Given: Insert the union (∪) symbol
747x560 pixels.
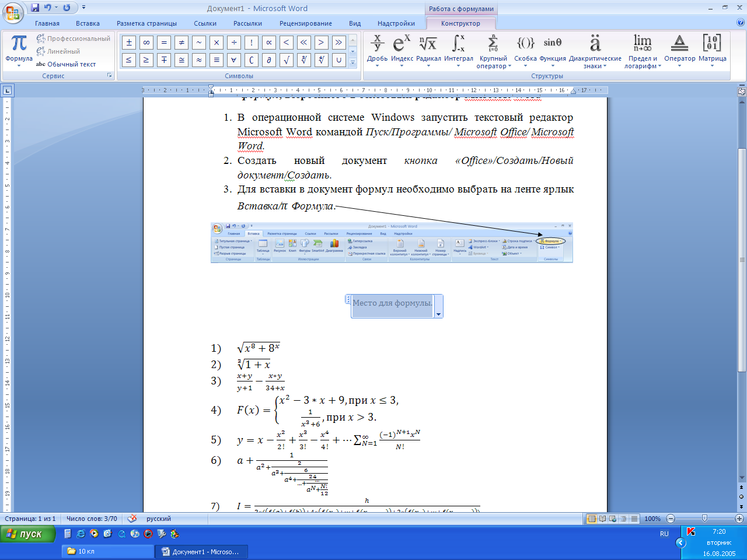Looking at the screenshot, I should coord(339,60).
